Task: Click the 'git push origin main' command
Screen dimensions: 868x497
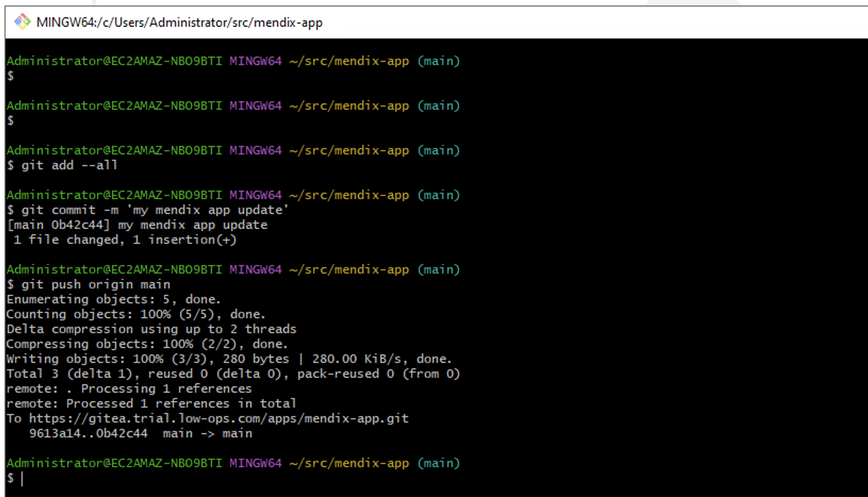Action: (95, 284)
